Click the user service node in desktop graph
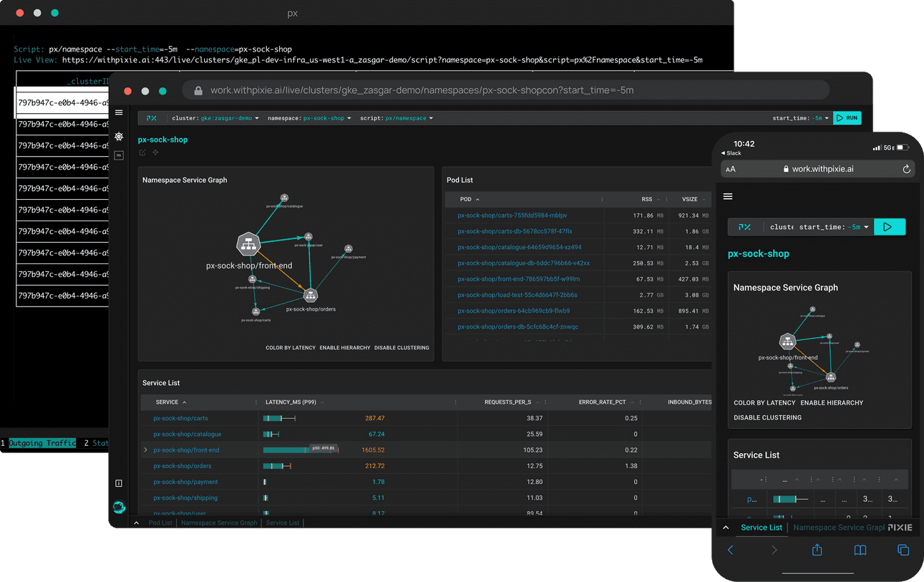 (x=308, y=236)
